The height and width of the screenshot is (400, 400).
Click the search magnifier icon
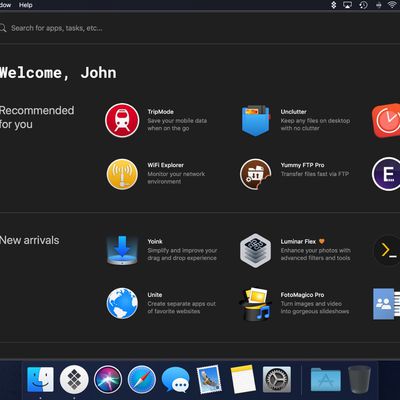[x=3, y=28]
